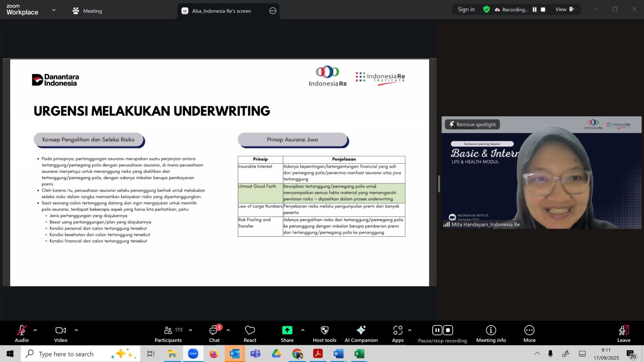Open the Participants panel
Image resolution: width=644 pixels, height=362 pixels.
[x=168, y=334]
